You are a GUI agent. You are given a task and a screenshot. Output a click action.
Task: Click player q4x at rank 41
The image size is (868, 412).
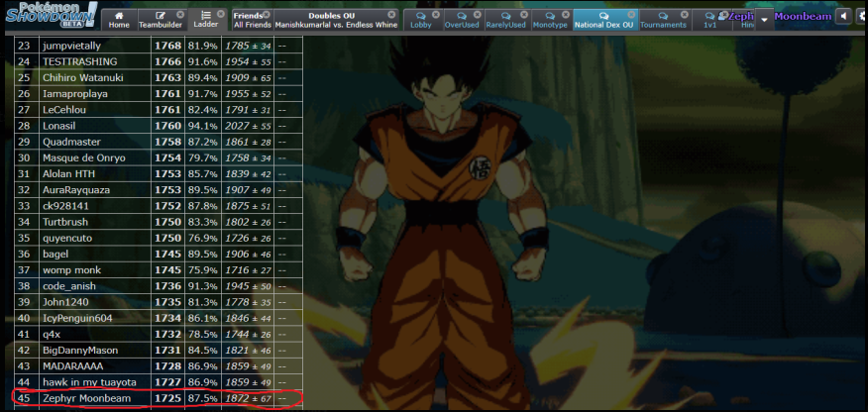(51, 334)
